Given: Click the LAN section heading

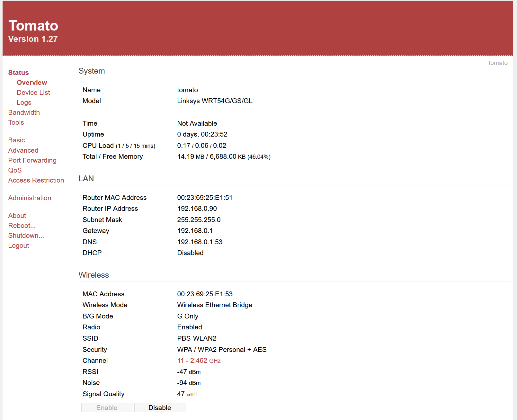Looking at the screenshot, I should pyautogui.click(x=86, y=178).
